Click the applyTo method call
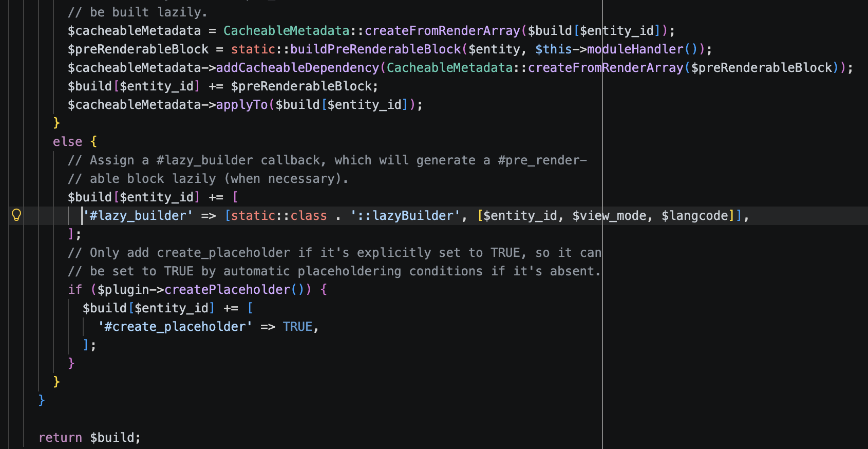The image size is (868, 449). 242,105
